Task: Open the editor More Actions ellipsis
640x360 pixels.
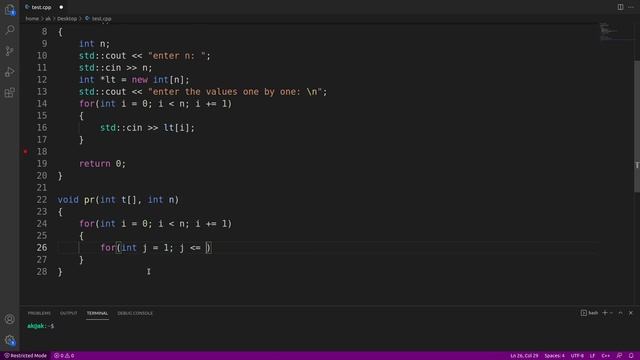Action: point(631,7)
